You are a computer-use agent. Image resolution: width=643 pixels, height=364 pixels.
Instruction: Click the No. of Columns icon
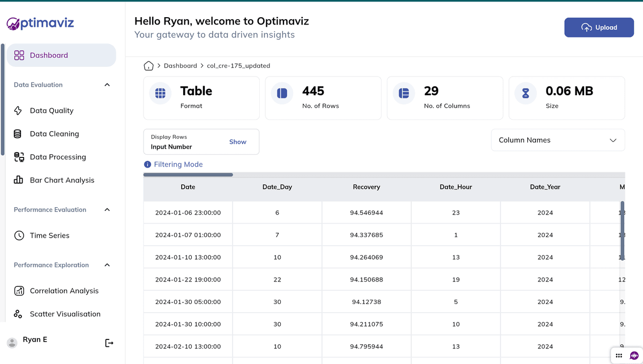pos(403,93)
